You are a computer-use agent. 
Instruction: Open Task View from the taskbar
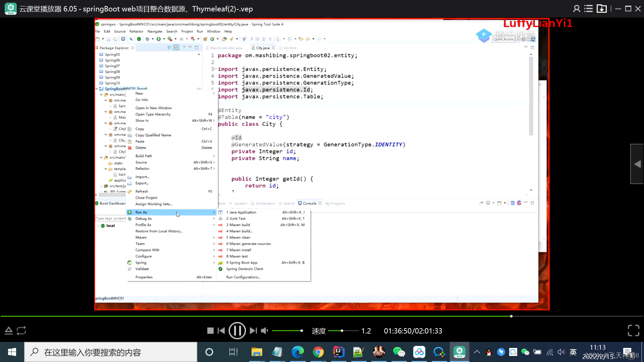[233, 352]
